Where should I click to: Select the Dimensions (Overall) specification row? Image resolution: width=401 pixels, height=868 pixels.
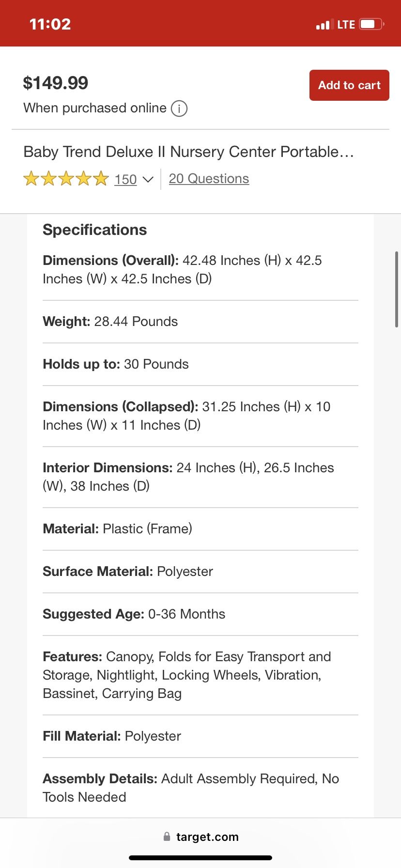(200, 270)
